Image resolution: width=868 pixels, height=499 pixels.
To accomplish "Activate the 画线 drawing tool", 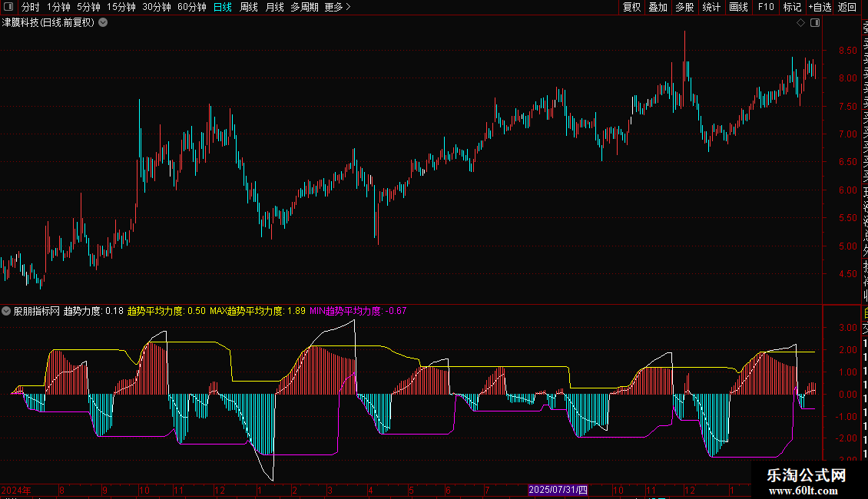I will pos(738,7).
